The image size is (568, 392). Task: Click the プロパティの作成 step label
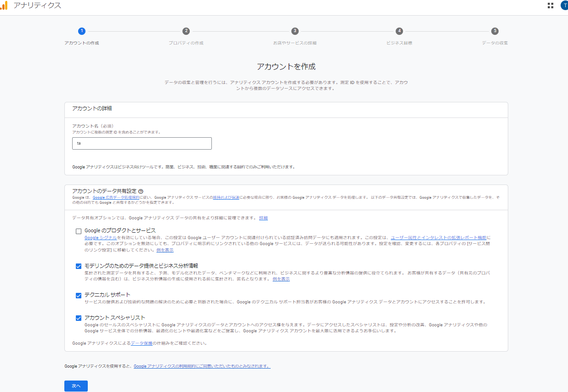pos(186,43)
